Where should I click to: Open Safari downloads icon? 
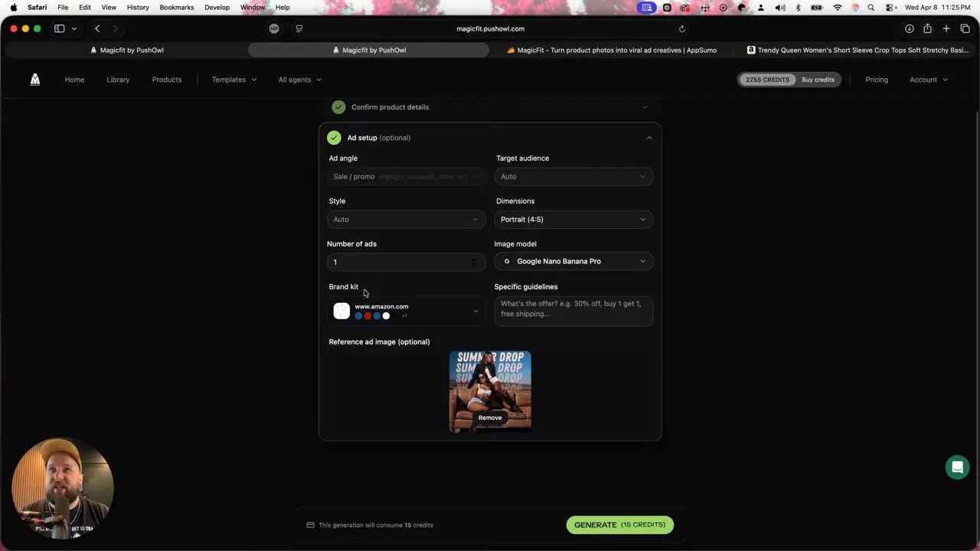click(x=909, y=28)
